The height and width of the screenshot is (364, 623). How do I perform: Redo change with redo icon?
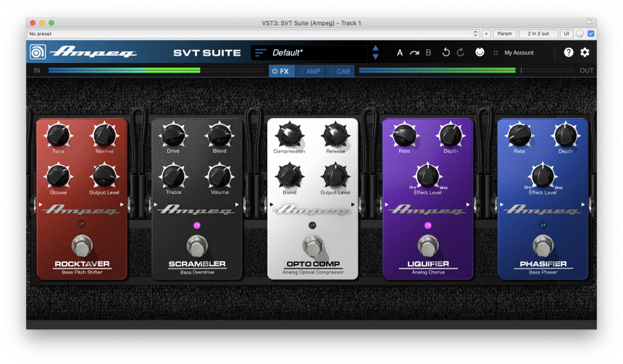[x=461, y=52]
